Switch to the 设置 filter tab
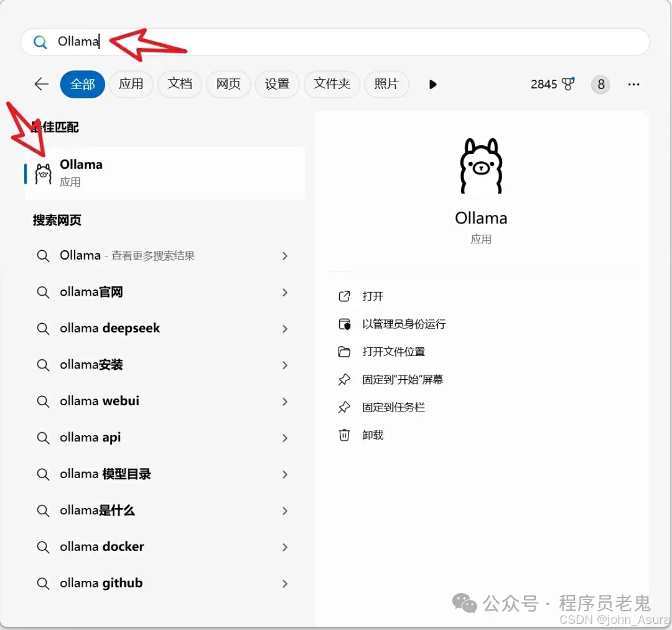The width and height of the screenshot is (672, 630). (277, 84)
